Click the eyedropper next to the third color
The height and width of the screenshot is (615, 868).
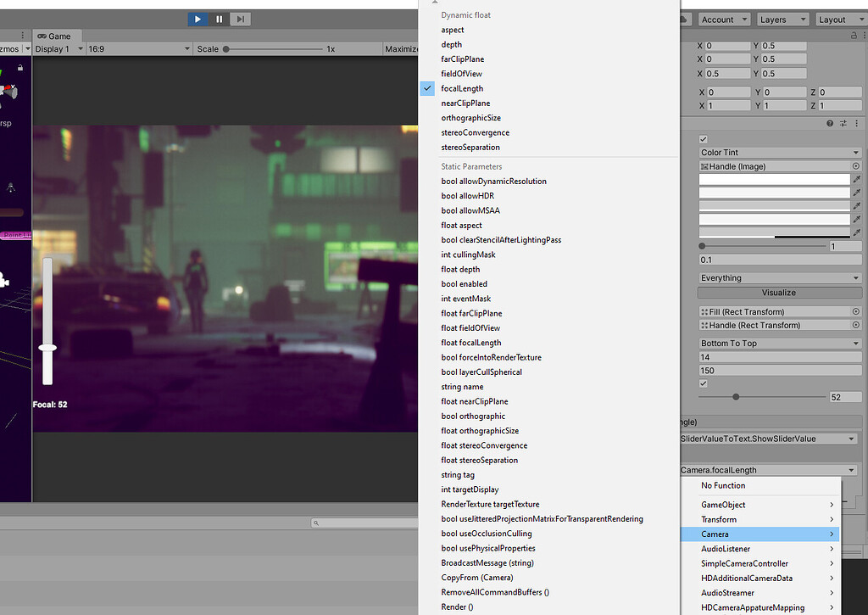(x=857, y=205)
